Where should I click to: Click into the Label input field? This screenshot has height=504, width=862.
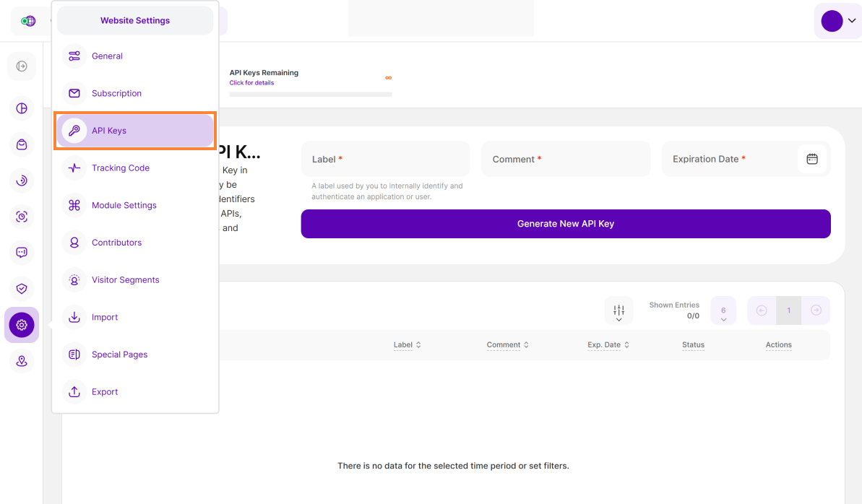pyautogui.click(x=385, y=159)
